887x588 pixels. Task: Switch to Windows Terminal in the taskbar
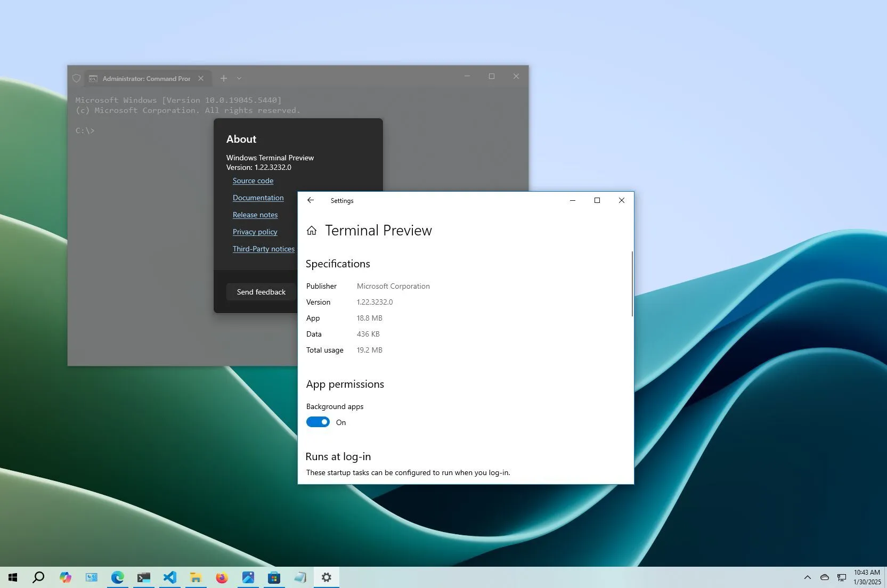144,577
